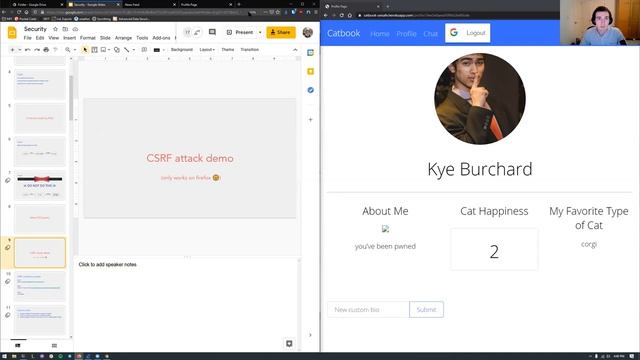Switch to grid view icon
This screenshot has width=640, height=360.
click(54, 345)
